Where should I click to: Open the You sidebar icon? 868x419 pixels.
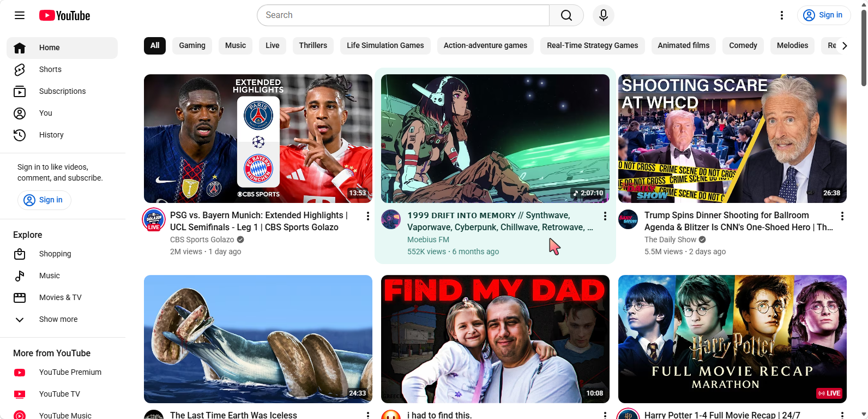[x=20, y=113]
